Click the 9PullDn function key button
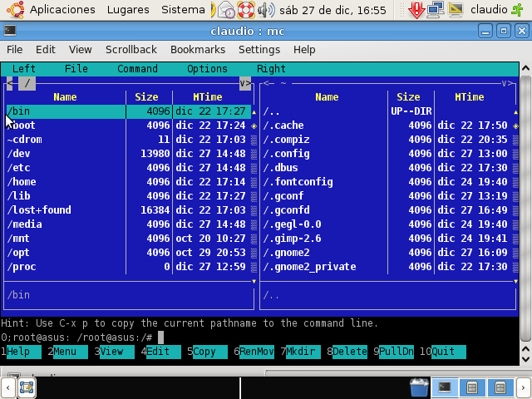The image size is (532, 399). point(393,352)
